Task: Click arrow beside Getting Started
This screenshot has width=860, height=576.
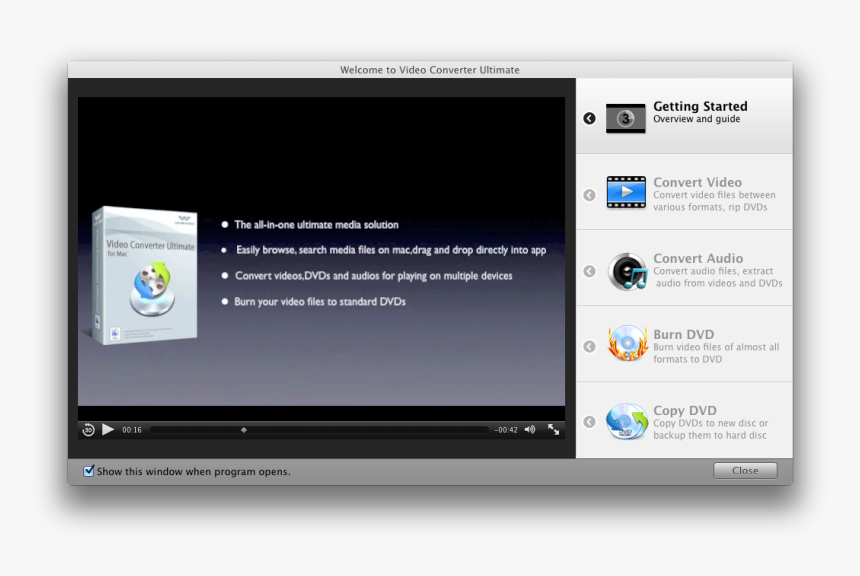Action: pos(589,118)
